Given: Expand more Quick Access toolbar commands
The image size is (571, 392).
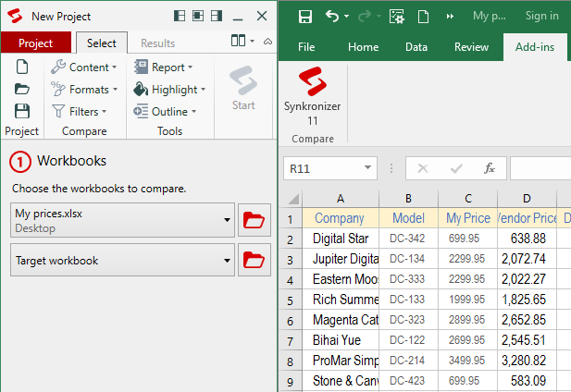Looking at the screenshot, I should 450,17.
